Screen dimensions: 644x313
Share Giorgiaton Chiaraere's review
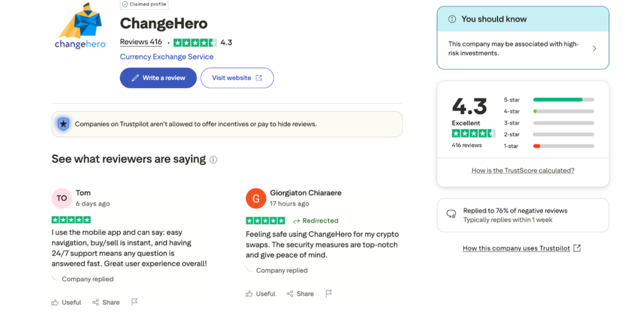300,294
